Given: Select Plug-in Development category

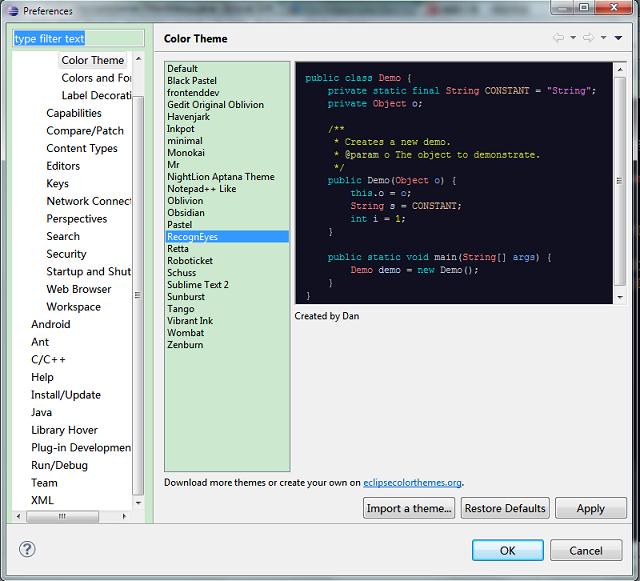Looking at the screenshot, I should pyautogui.click(x=81, y=447).
